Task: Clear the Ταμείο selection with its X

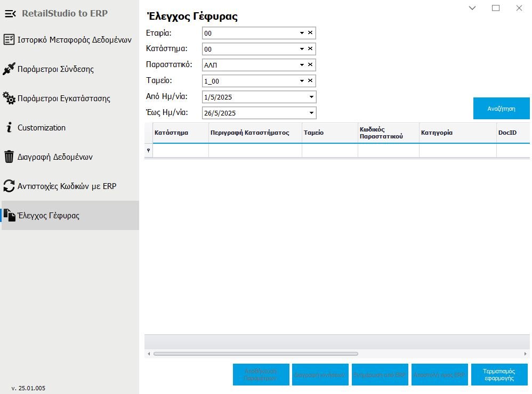Action: pyautogui.click(x=310, y=81)
